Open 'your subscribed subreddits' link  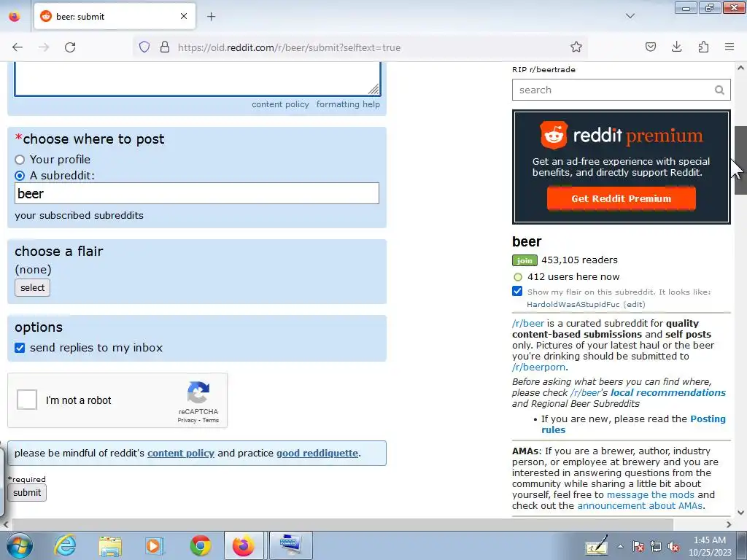[79, 215]
